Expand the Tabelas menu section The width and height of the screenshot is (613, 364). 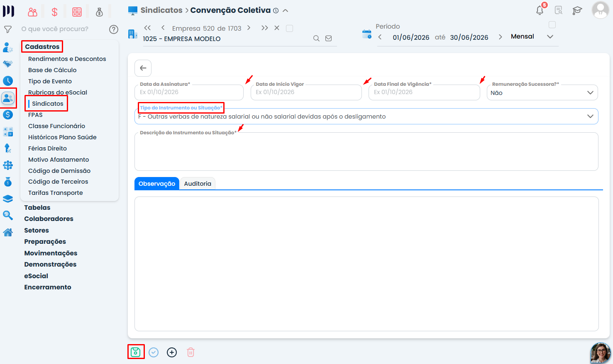pos(37,208)
